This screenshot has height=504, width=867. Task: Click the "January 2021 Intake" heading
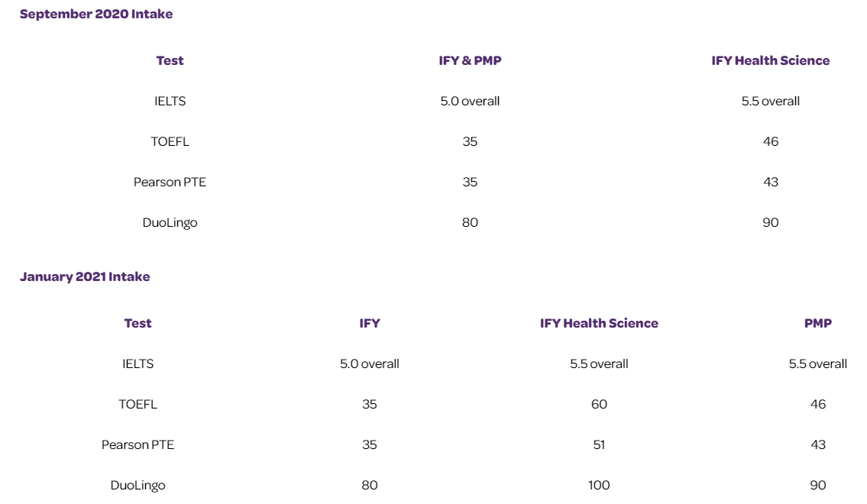click(85, 277)
